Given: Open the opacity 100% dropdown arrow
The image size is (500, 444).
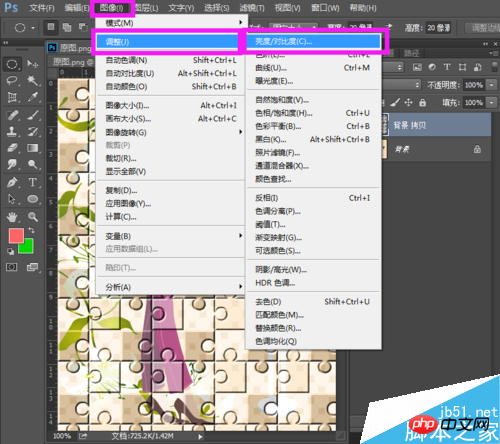Looking at the screenshot, I should (492, 85).
